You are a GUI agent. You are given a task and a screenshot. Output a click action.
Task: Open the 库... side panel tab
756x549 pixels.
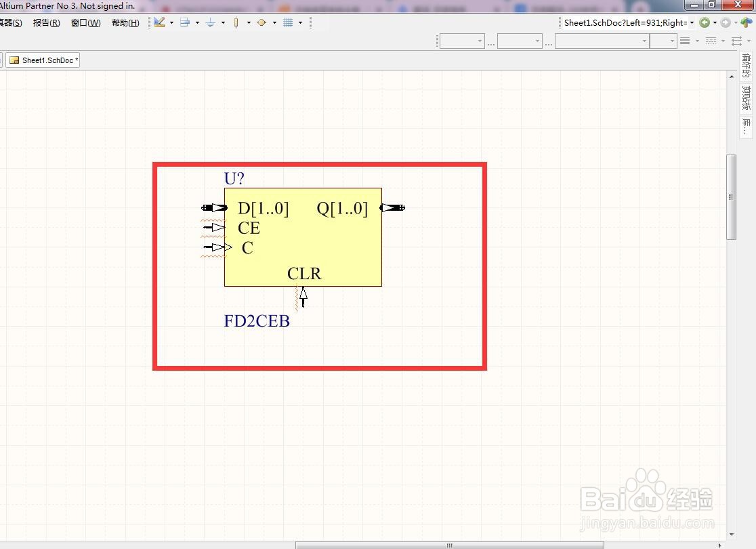coord(747,127)
